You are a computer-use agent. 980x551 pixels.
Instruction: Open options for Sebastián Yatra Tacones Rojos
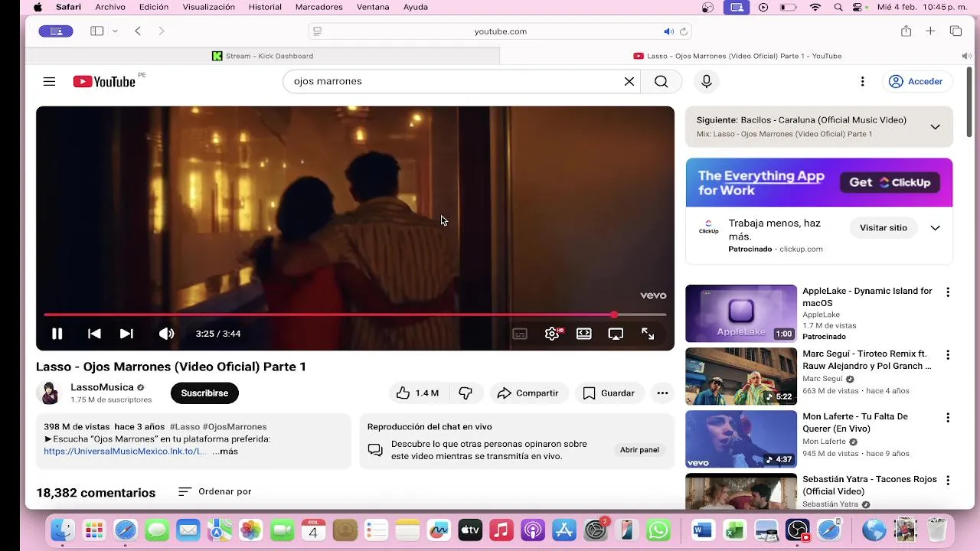pos(948,481)
